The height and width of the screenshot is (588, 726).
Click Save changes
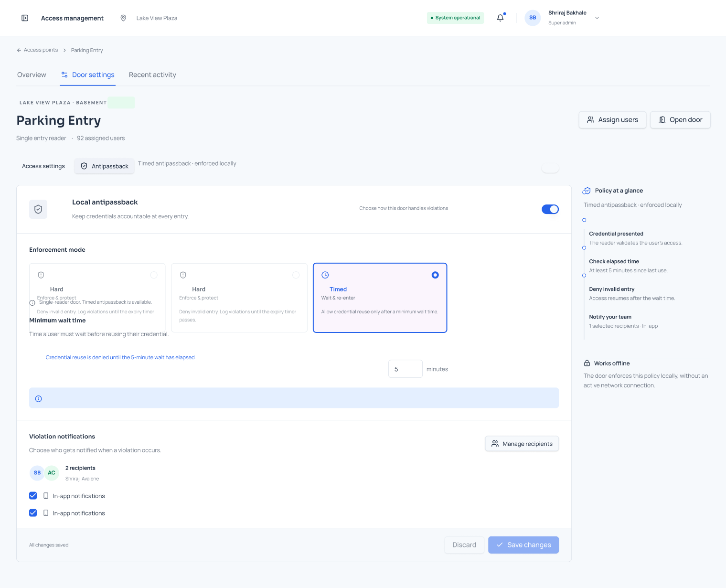[x=523, y=545]
